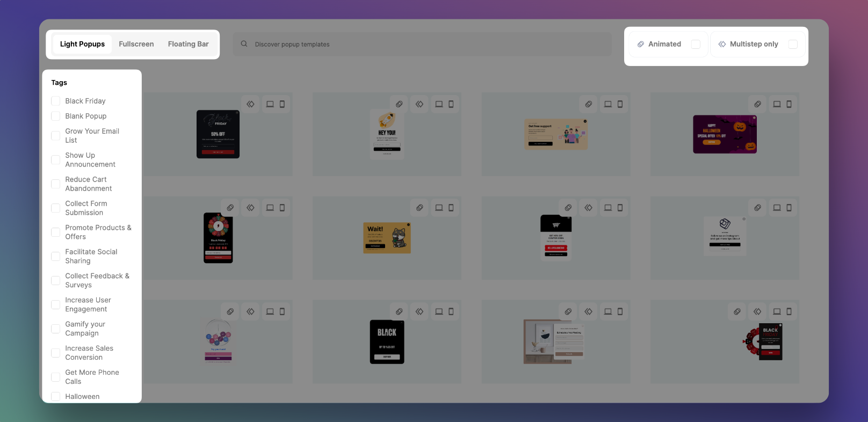Select the Reduce Cart Abandonment tag checkbox
Viewport: 868px width, 422px height.
55,184
